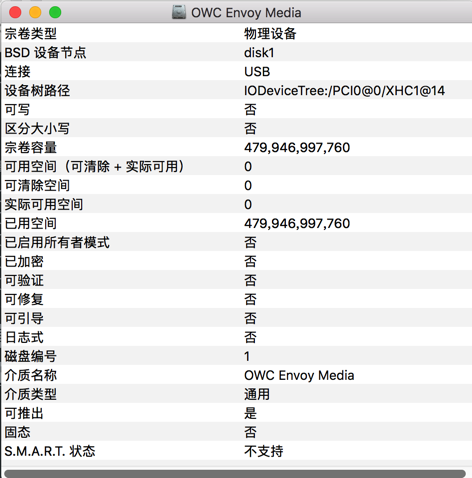Click the 宗卷容量 value 479,946,997,760
Screen dimensions: 472x478
(x=297, y=148)
